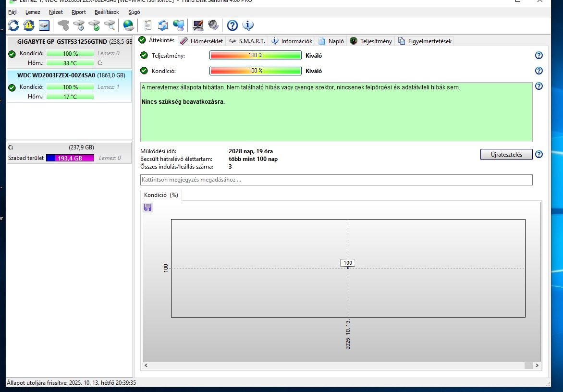The image size is (563, 392).
Task: Click the 'több mint 100 nap' lifetime value
Action: click(253, 159)
